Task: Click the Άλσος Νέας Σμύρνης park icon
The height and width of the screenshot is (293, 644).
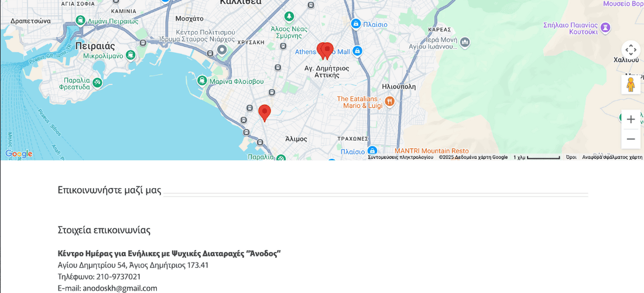Action: coord(290,17)
